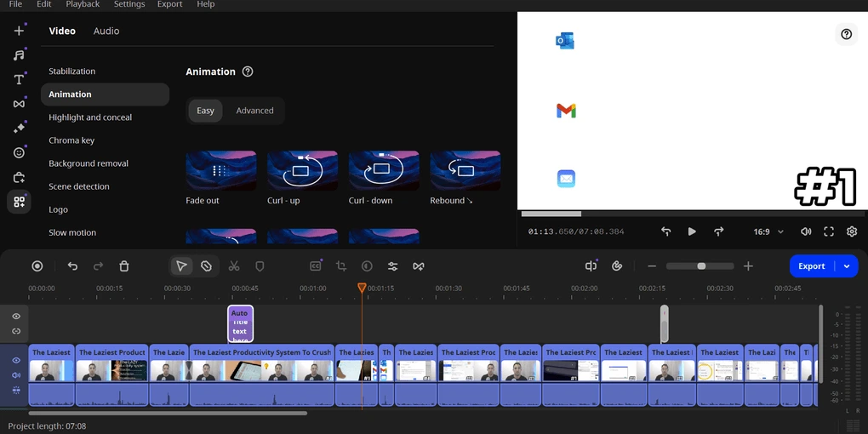
Task: Open the crop and rotate tool
Action: coord(341,266)
